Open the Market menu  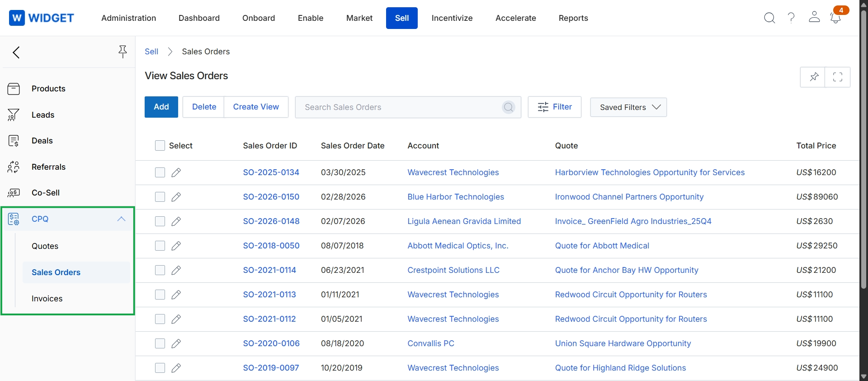tap(359, 18)
